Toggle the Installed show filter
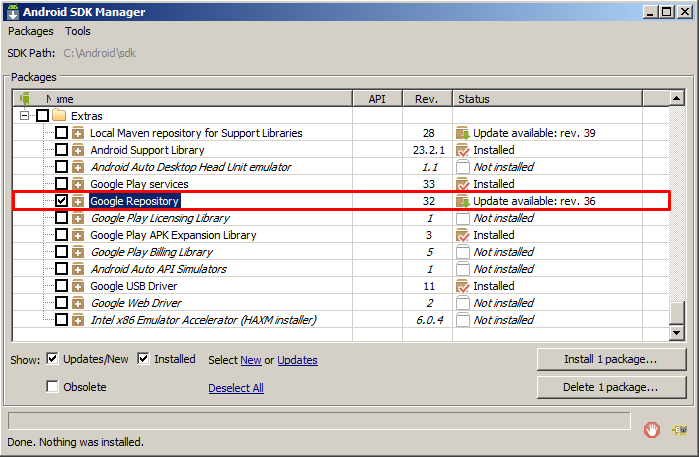Viewport: 699px width, 457px height. point(143,358)
